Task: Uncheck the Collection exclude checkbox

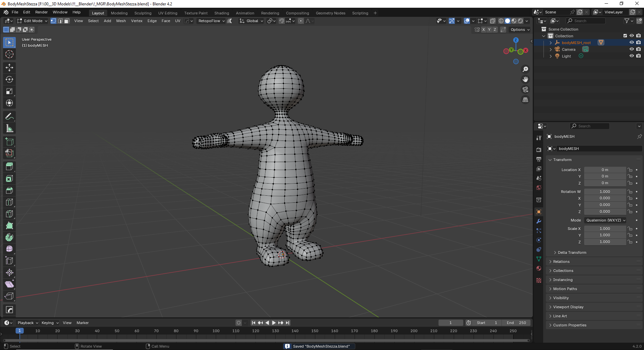Action: (625, 36)
